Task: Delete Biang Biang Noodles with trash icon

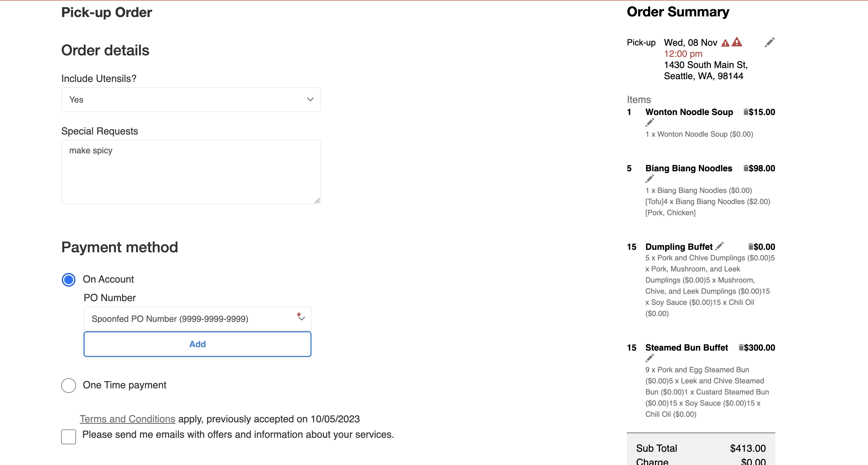Action: (746, 168)
